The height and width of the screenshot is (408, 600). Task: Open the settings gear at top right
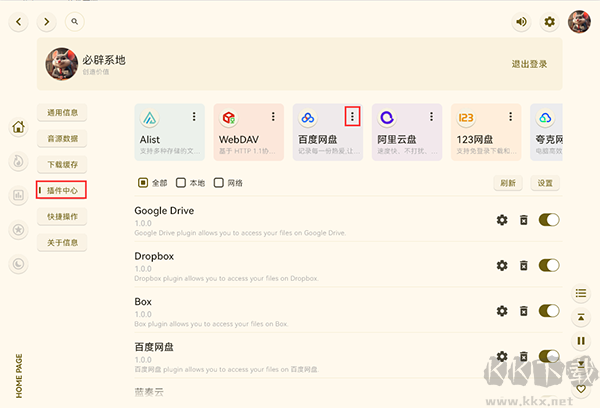pyautogui.click(x=549, y=22)
